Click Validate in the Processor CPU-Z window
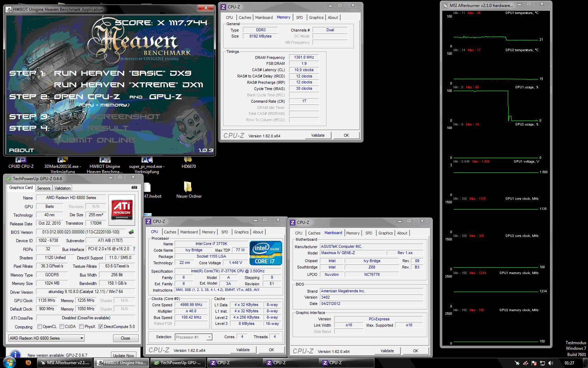 click(243, 350)
